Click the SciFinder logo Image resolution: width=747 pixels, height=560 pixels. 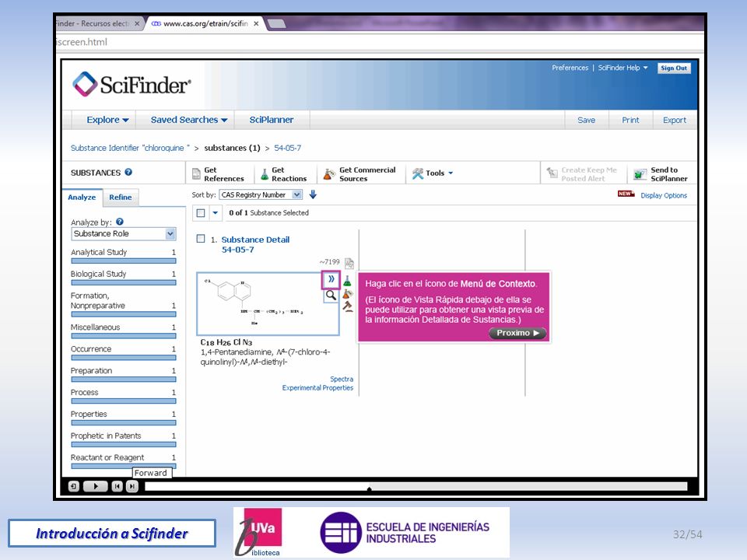click(132, 84)
